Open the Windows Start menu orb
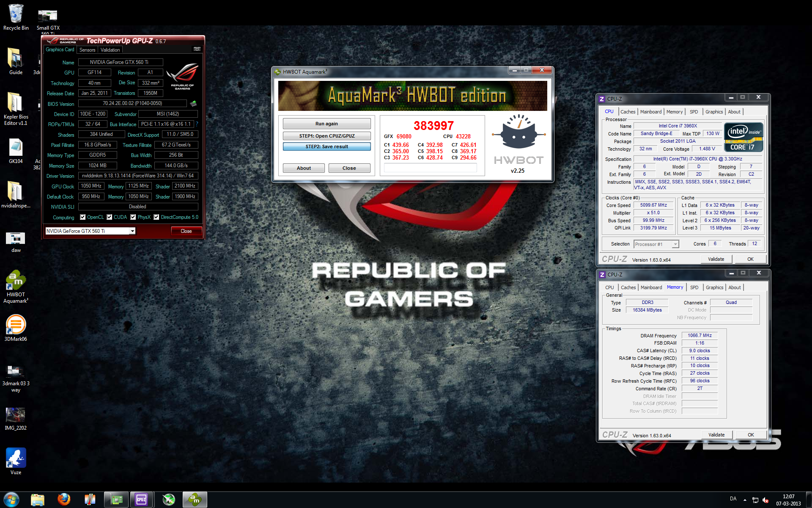Image resolution: width=812 pixels, height=508 pixels. 11,500
